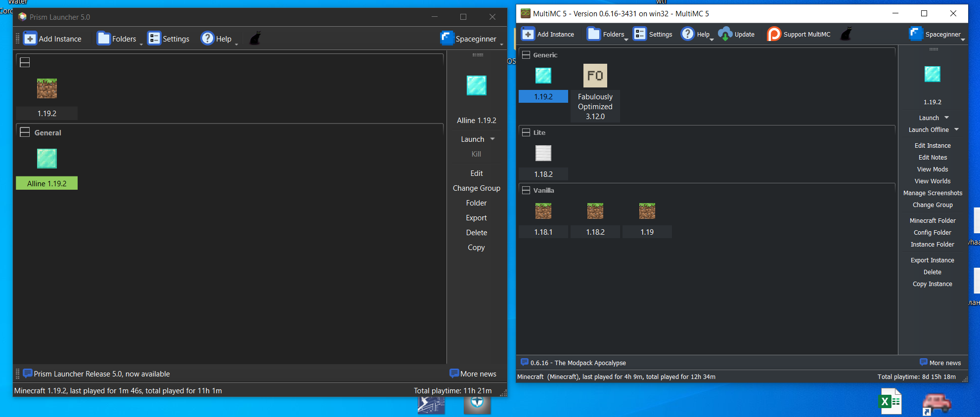This screenshot has height=417, width=980.
Task: Click the diamond instance icon in Prism sidebar
Action: click(477, 85)
